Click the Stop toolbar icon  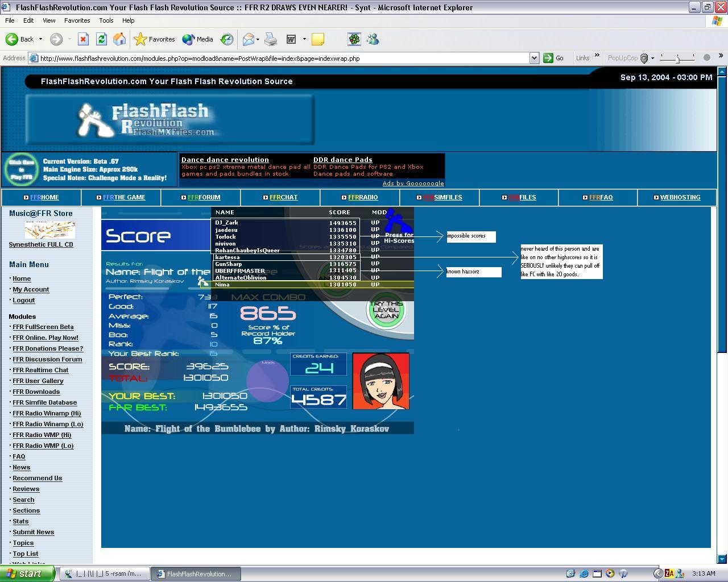click(83, 39)
